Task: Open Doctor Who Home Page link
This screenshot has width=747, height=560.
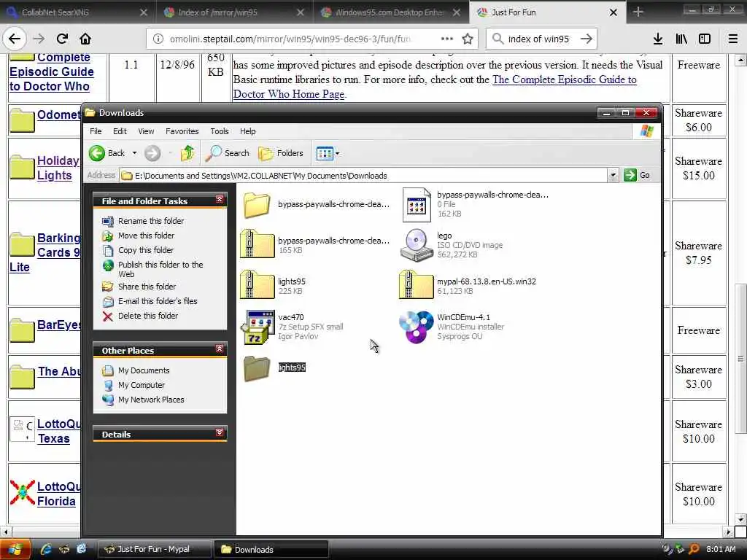Action: 289,94
